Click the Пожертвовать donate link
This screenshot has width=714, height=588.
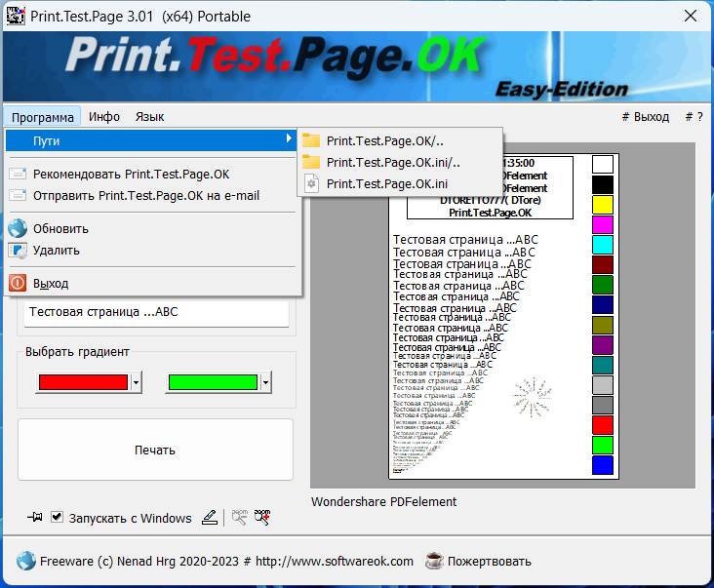coord(489,561)
